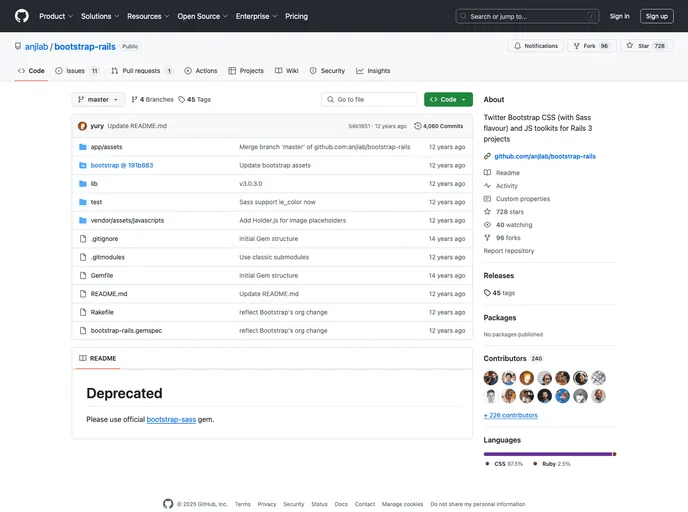Click the Sign in link
The height and width of the screenshot is (512, 688).
pyautogui.click(x=619, y=16)
